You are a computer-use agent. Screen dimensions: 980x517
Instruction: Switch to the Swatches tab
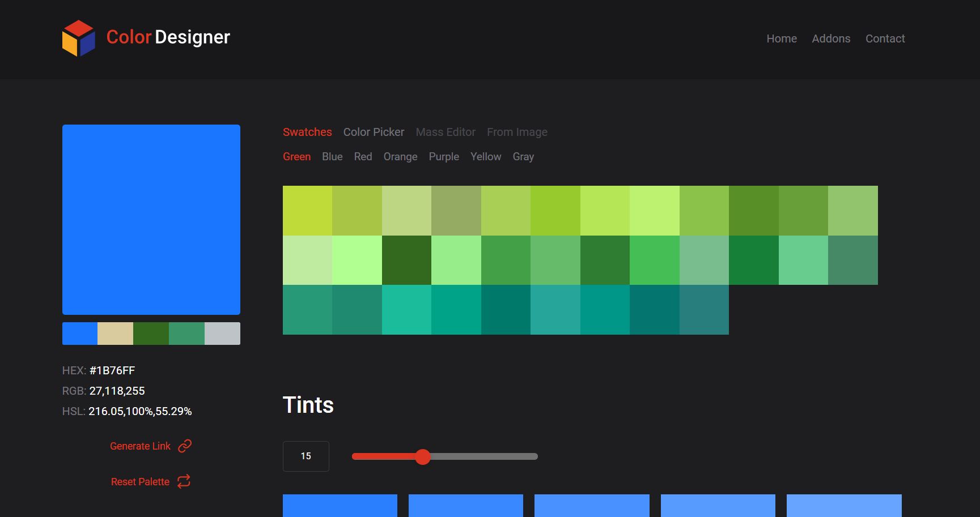point(307,132)
